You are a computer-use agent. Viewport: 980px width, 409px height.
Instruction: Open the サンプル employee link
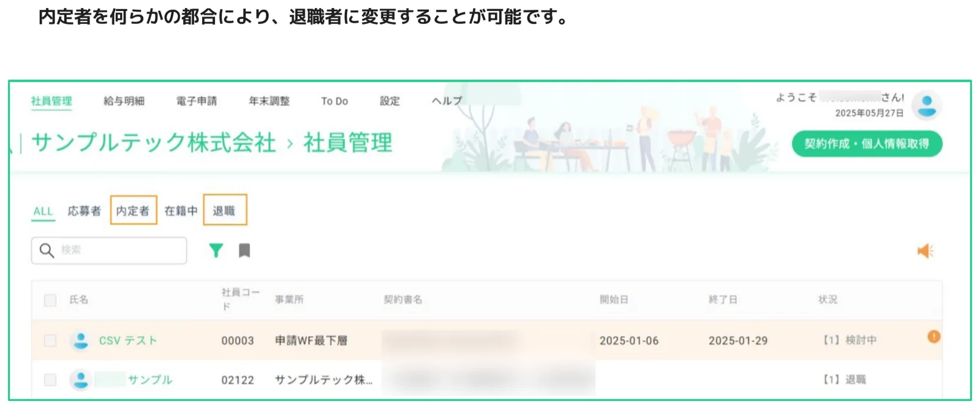pyautogui.click(x=149, y=380)
